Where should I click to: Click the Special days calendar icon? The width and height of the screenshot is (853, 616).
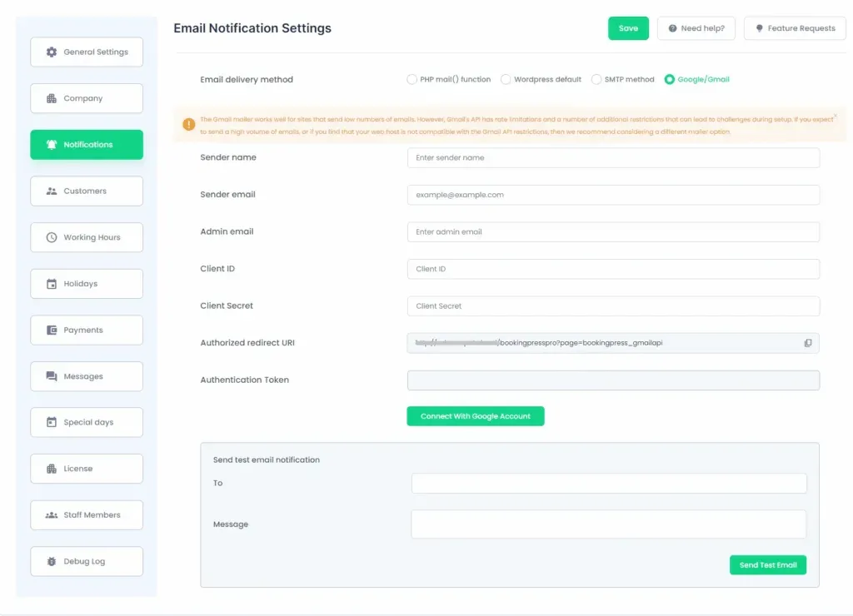[x=51, y=422]
